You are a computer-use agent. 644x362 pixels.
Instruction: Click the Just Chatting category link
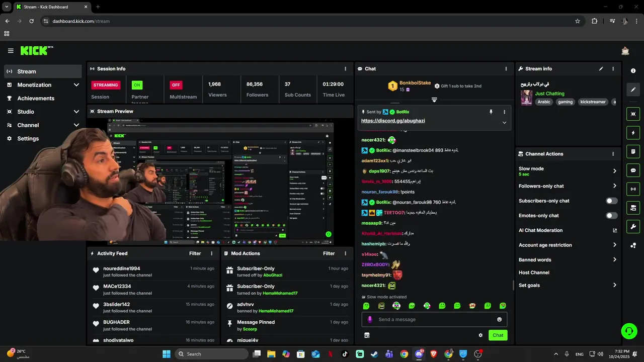(549, 94)
